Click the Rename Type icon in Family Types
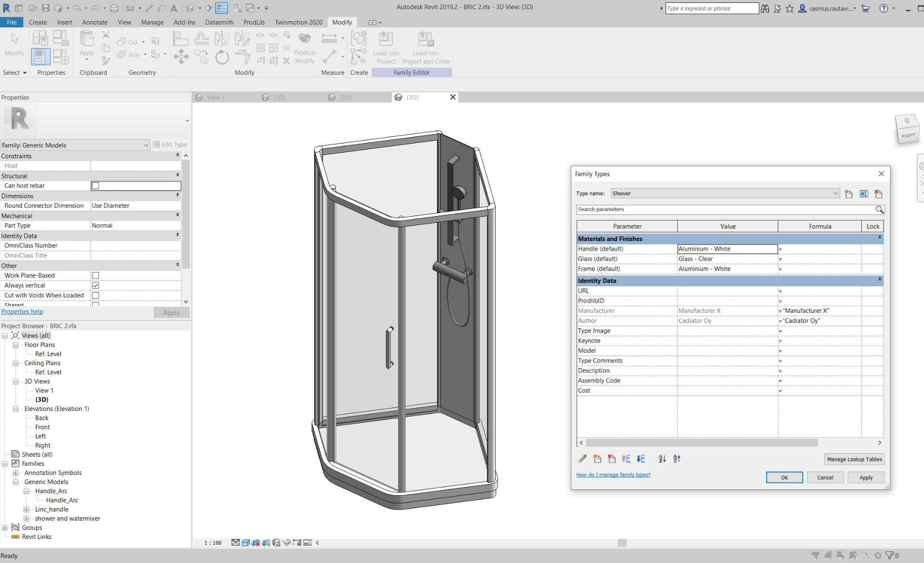 click(864, 194)
